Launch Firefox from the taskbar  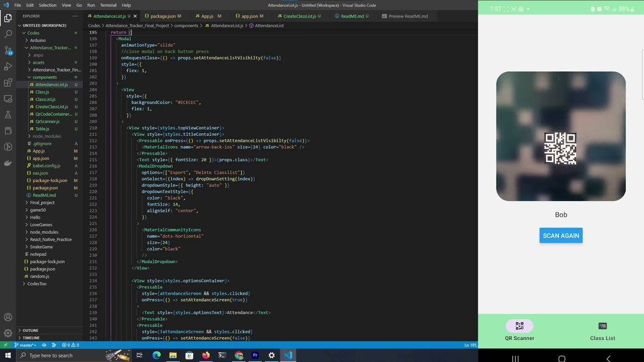point(206,355)
